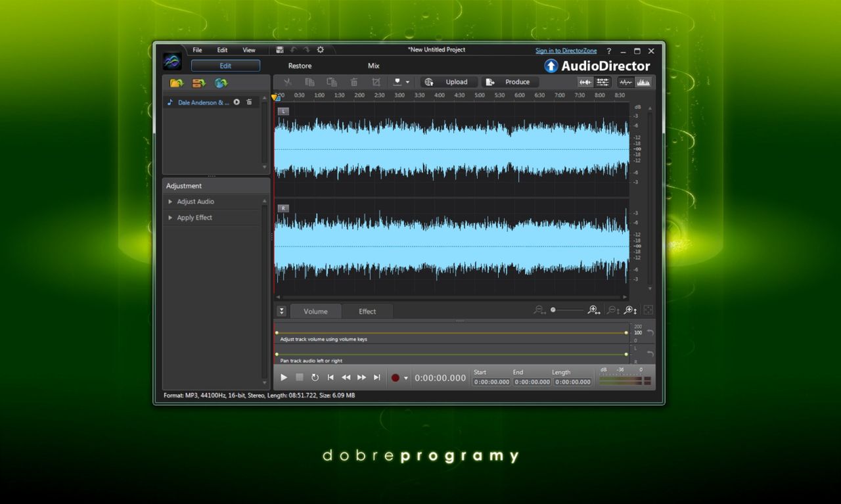The width and height of the screenshot is (841, 504).
Task: Toggle the first channel view mode button
Action: pyautogui.click(x=585, y=82)
